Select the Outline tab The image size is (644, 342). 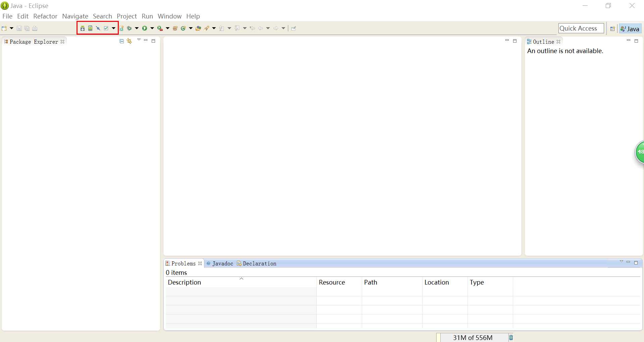(543, 42)
